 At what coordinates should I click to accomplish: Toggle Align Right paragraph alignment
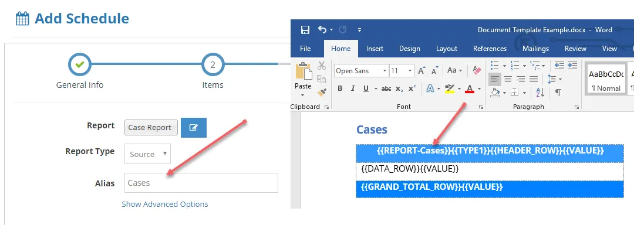pos(521,79)
